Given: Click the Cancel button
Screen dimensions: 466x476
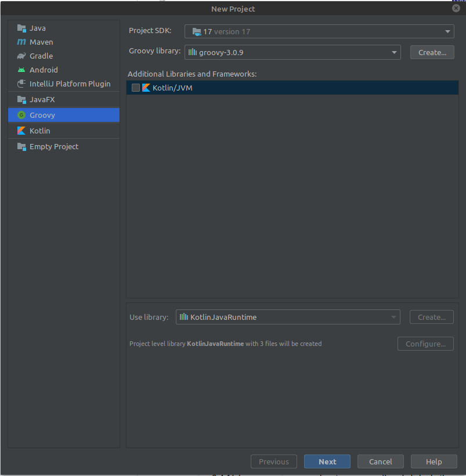Looking at the screenshot, I should click(380, 461).
